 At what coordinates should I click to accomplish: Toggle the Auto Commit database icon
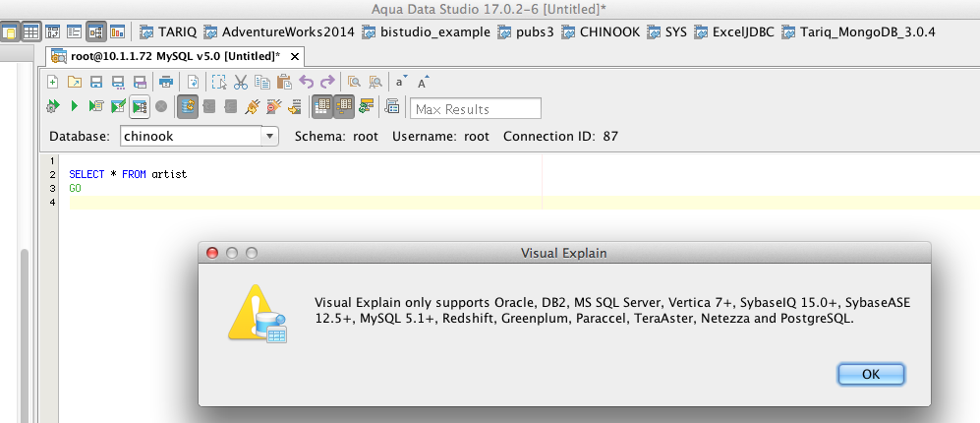tap(188, 107)
